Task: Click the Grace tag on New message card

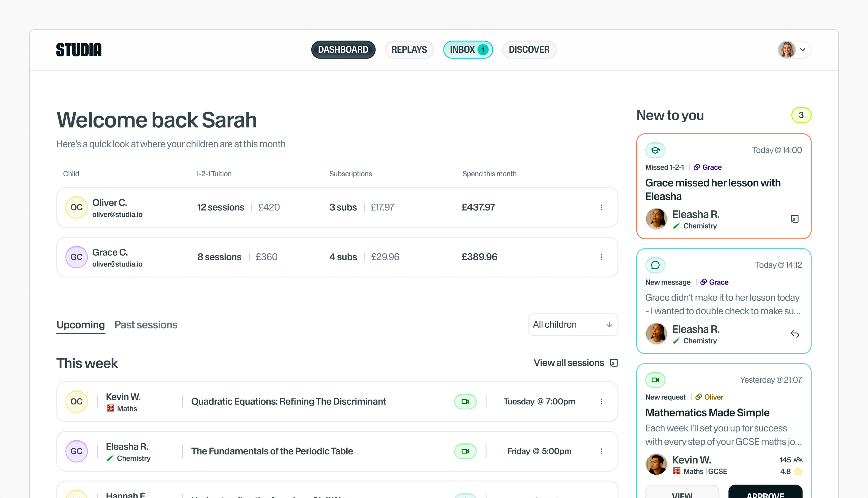Action: (714, 282)
